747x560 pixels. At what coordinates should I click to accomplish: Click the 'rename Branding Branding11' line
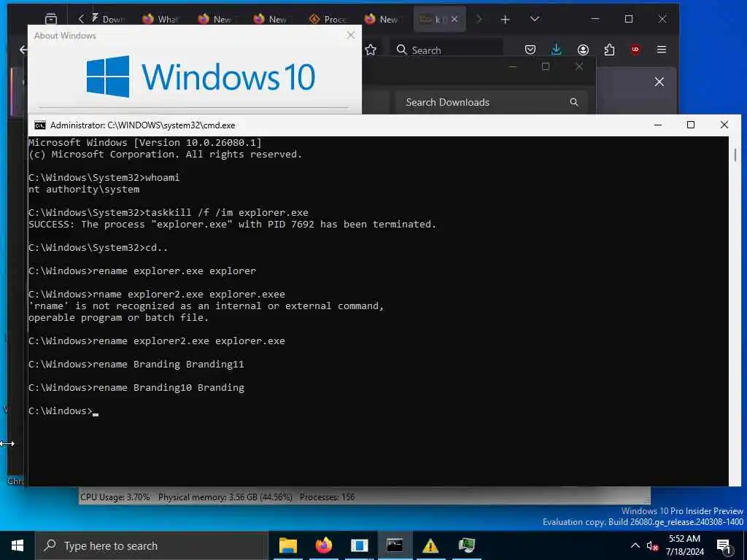tap(169, 365)
